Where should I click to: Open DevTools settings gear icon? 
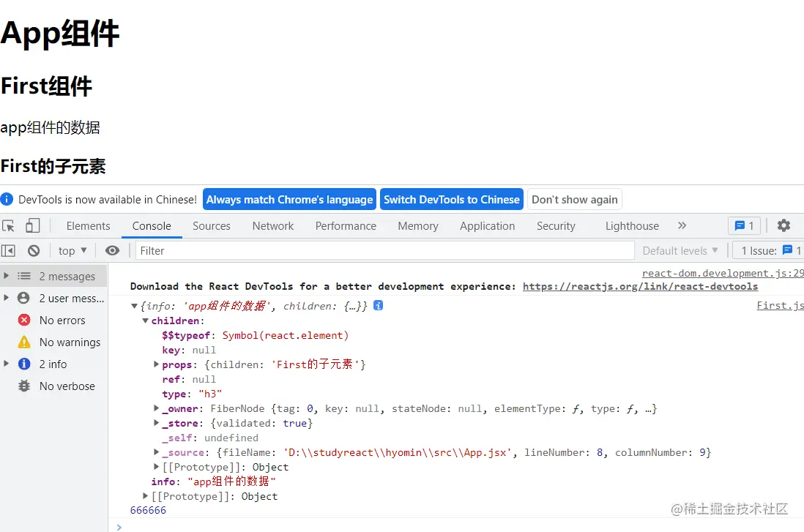[x=783, y=225]
